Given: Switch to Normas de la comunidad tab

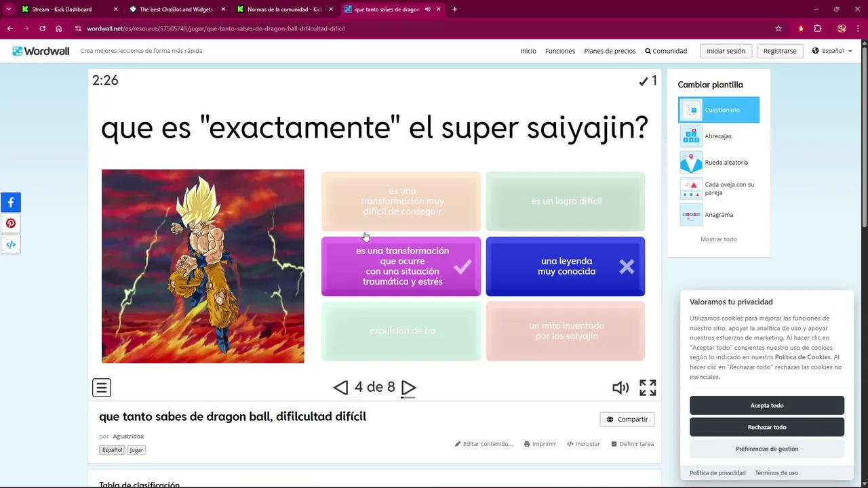Looking at the screenshot, I should (284, 9).
